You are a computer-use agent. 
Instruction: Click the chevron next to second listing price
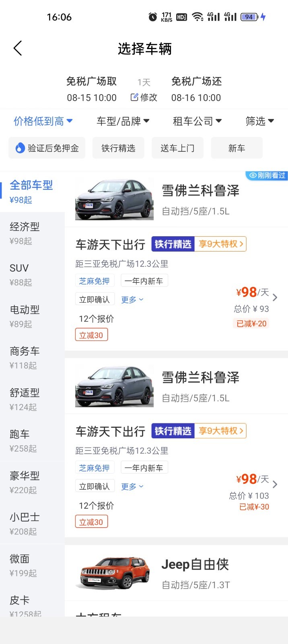pyautogui.click(x=275, y=484)
